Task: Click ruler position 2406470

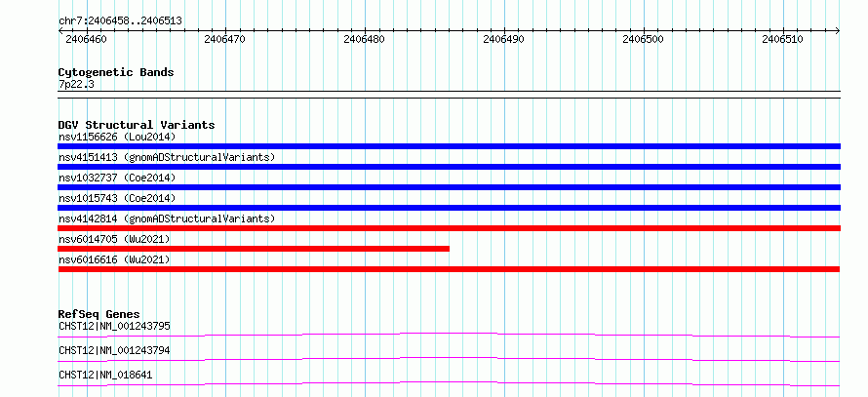Action: (x=225, y=39)
